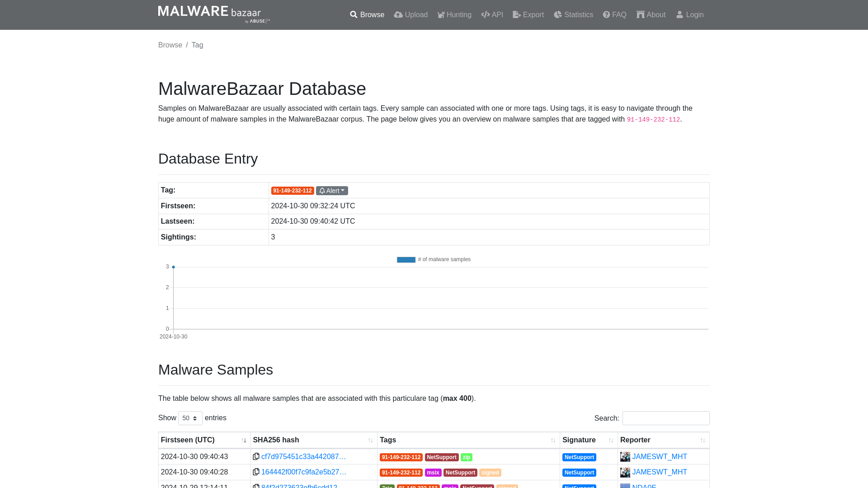Sort by Reporter column
The width and height of the screenshot is (868, 488).
(663, 440)
